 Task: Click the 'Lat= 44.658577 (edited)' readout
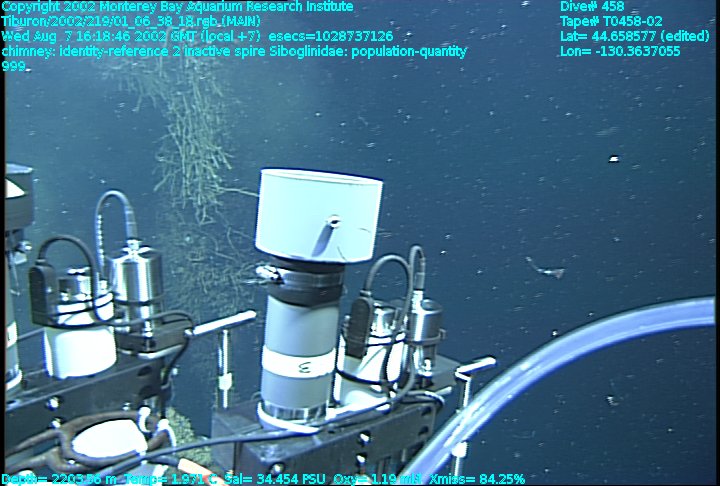coord(635,36)
